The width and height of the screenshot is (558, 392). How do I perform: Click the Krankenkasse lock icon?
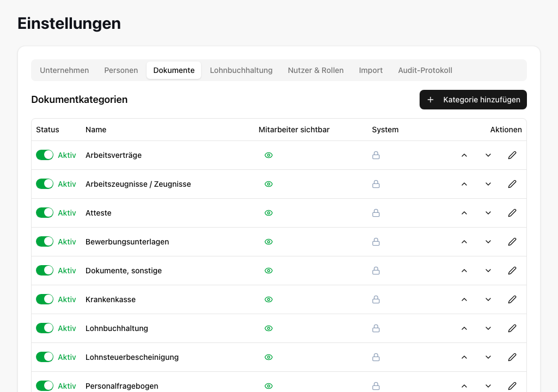(376, 299)
